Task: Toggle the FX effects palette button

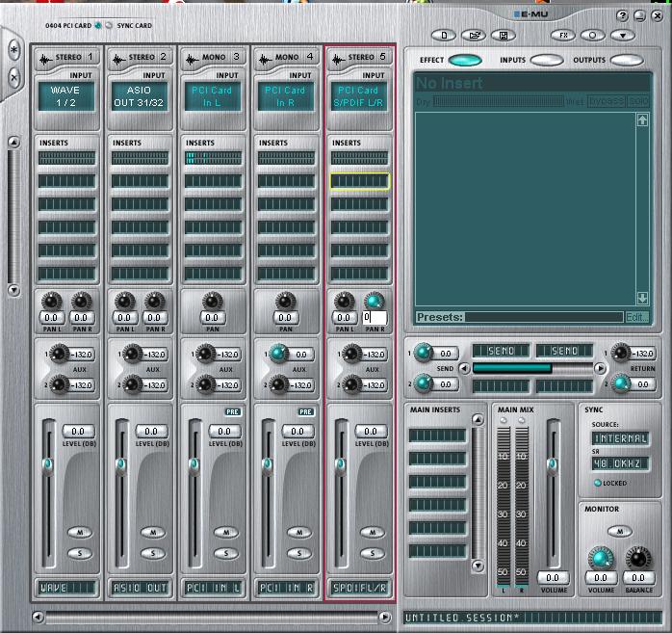Action: tap(563, 35)
